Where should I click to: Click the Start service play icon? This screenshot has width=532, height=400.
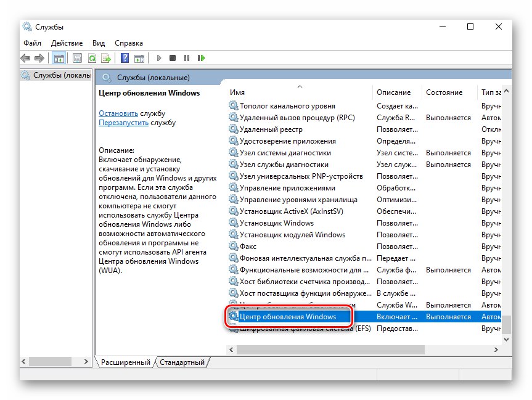coord(159,58)
